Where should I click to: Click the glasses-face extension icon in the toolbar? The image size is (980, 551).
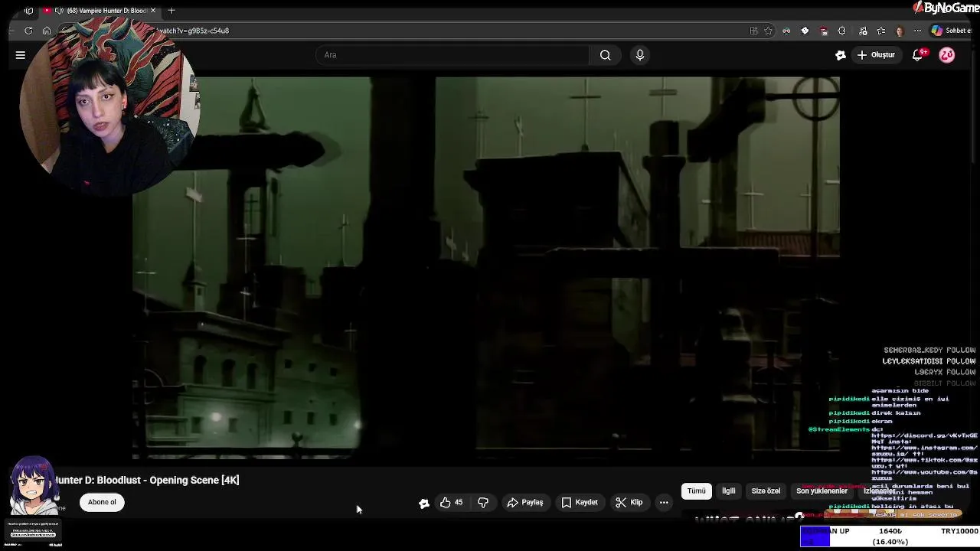pos(786,31)
